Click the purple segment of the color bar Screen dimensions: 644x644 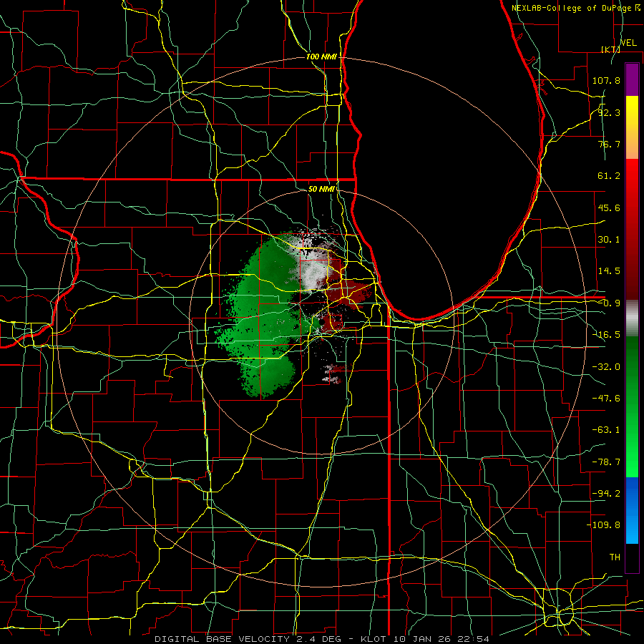632,79
